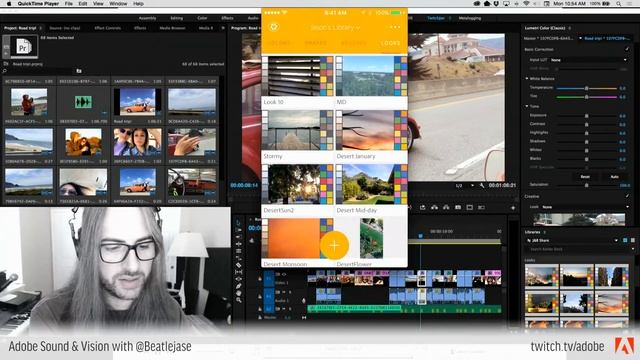Tap LOOKS tab in mobile app
Screen dimensions: 640x360
click(x=391, y=43)
